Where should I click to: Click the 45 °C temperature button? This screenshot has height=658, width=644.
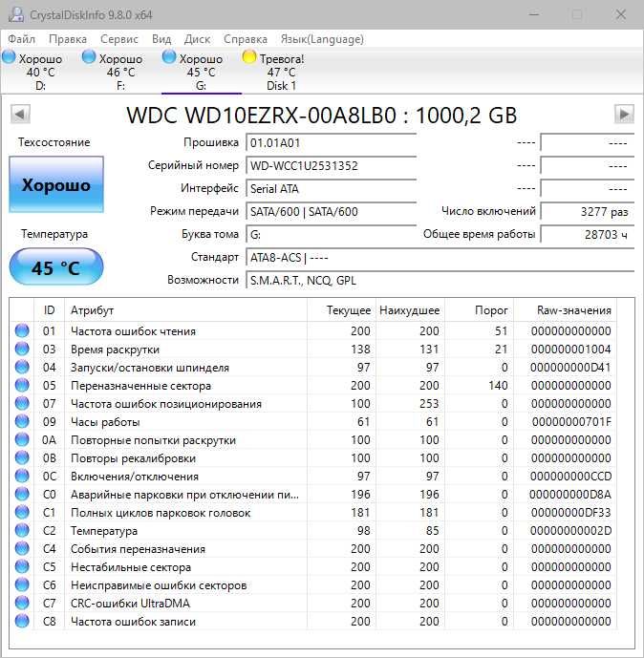coord(56,267)
